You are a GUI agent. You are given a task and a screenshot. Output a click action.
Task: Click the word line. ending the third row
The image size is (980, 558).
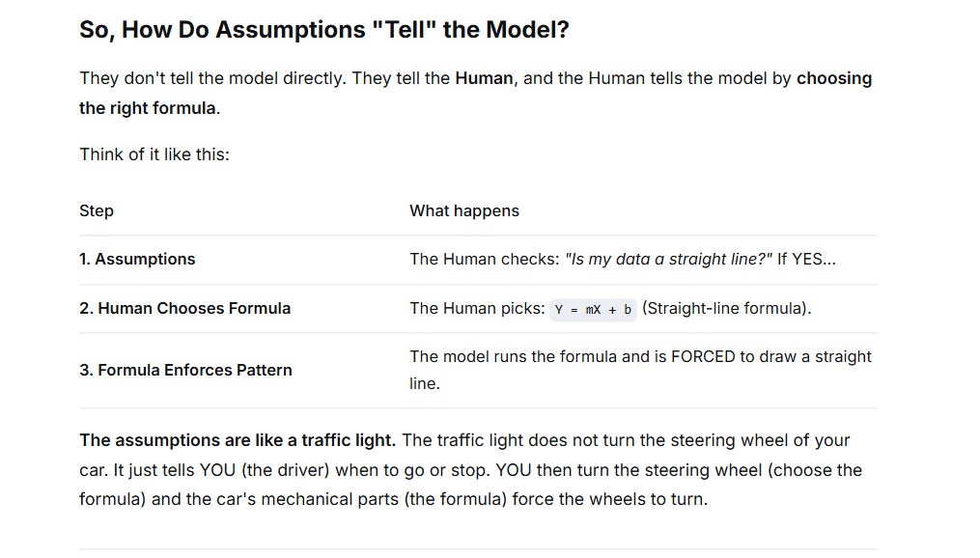point(425,383)
